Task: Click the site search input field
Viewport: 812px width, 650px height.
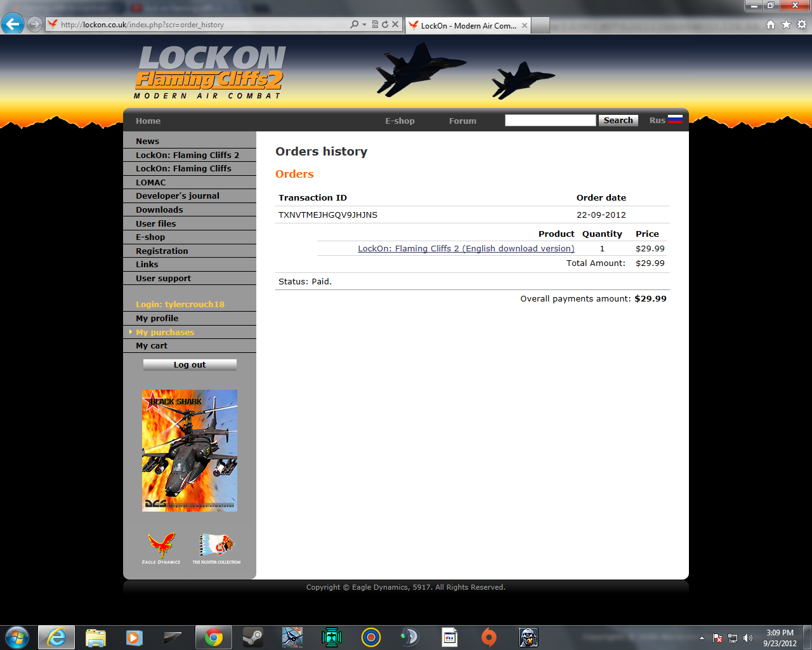Action: point(550,120)
